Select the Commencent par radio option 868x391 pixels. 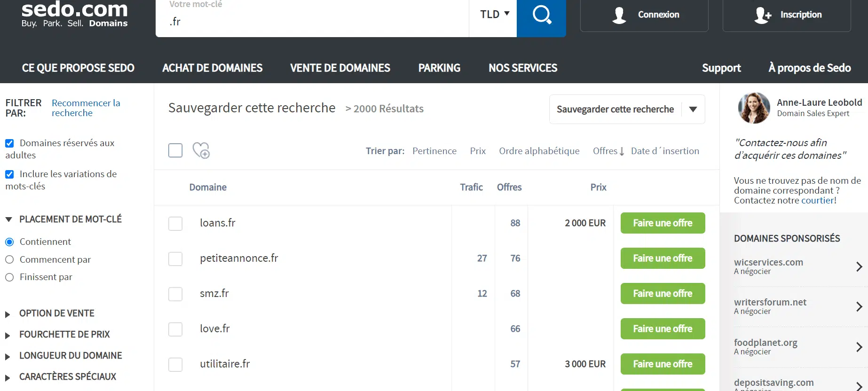point(9,259)
